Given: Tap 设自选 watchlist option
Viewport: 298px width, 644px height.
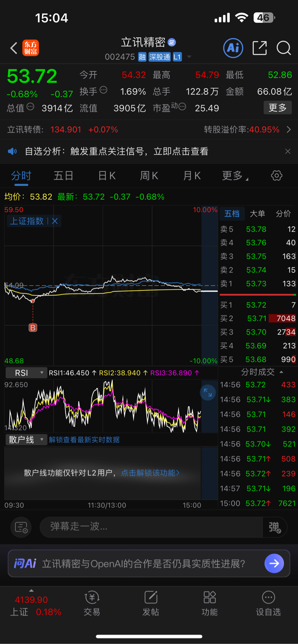Looking at the screenshot, I should tap(268, 604).
